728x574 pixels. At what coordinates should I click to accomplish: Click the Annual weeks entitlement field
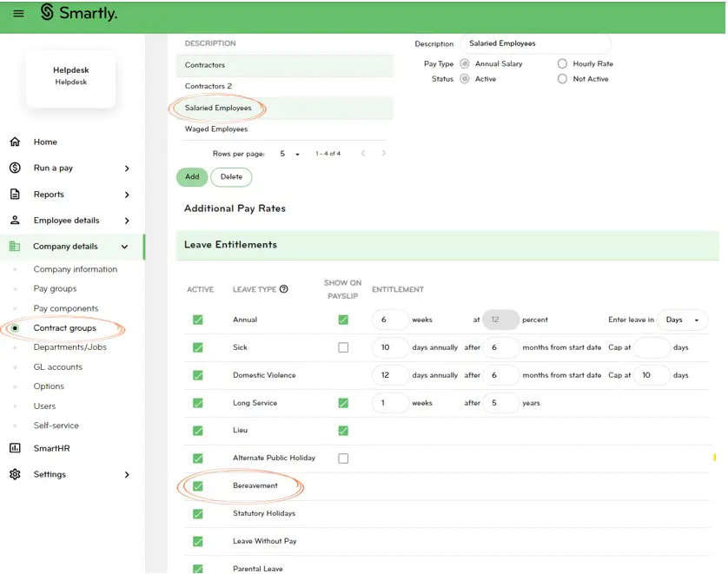(389, 320)
